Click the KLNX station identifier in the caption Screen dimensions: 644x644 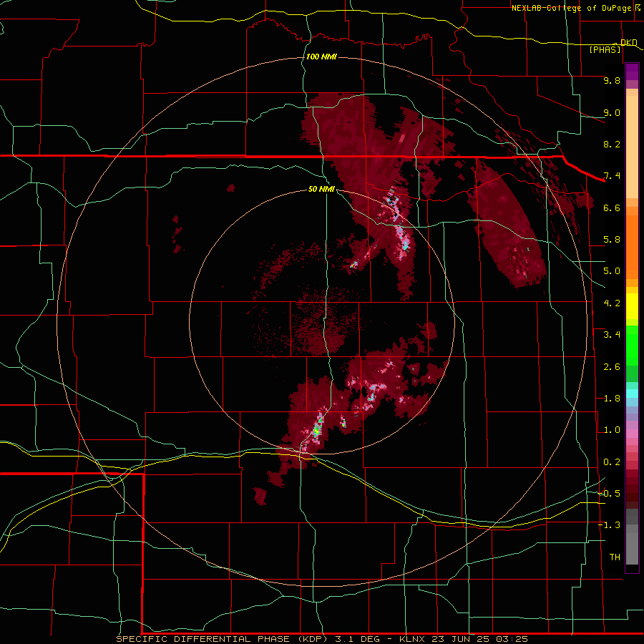tap(412, 639)
